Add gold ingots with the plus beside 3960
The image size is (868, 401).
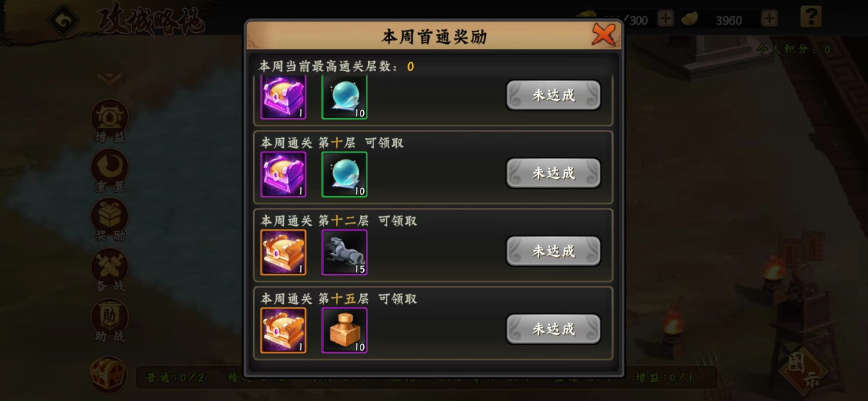click(770, 18)
